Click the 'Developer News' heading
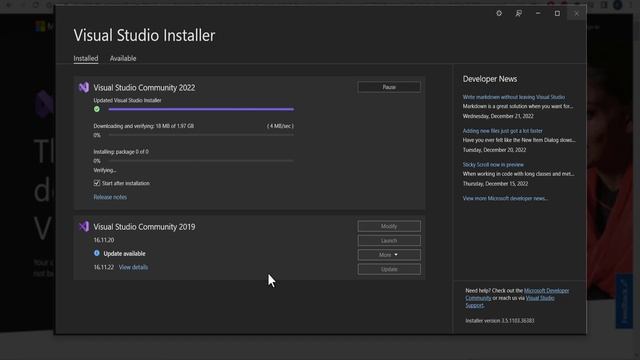Image resolution: width=640 pixels, height=360 pixels. tap(490, 79)
